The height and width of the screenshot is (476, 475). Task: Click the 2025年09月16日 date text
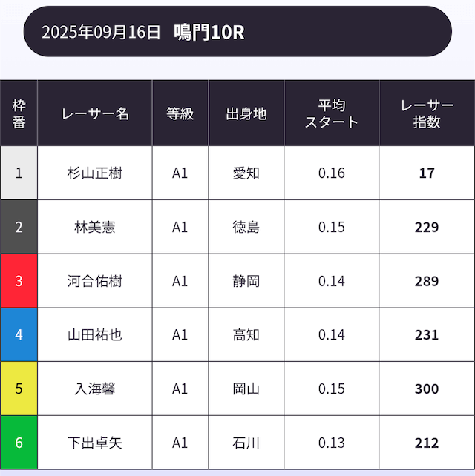click(x=101, y=32)
